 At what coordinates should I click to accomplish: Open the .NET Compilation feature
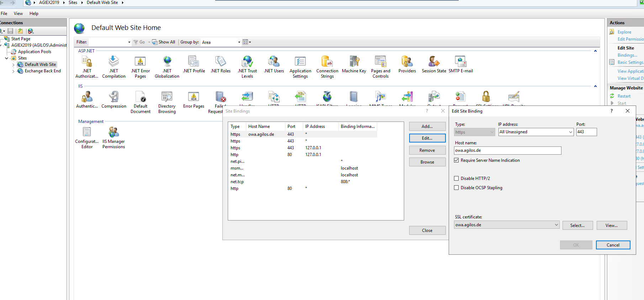114,67
